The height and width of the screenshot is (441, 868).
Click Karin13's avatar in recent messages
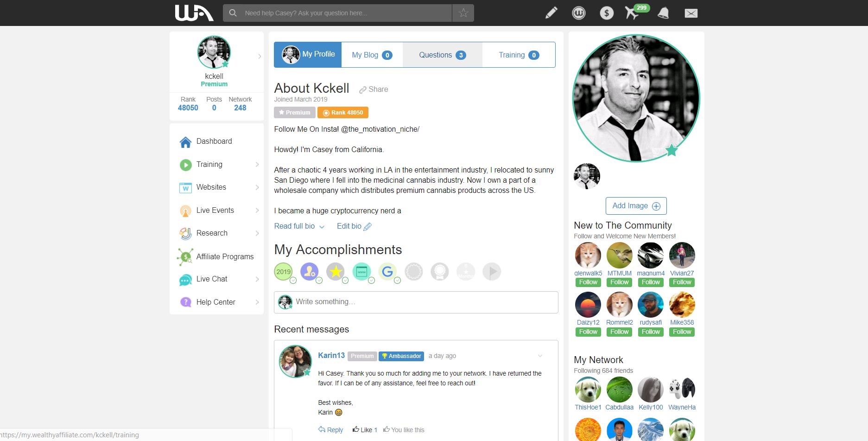295,362
